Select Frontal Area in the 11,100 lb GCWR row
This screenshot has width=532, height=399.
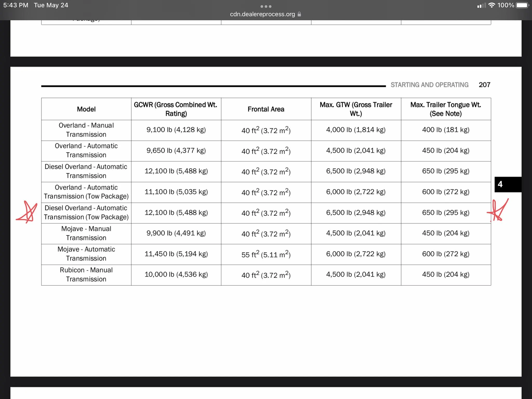pos(266,192)
